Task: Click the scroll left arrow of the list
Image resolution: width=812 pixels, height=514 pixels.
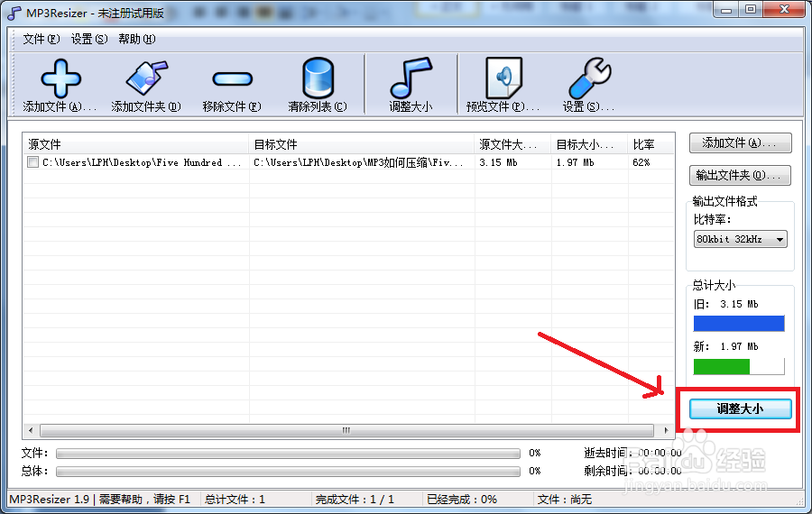Action: tap(31, 430)
